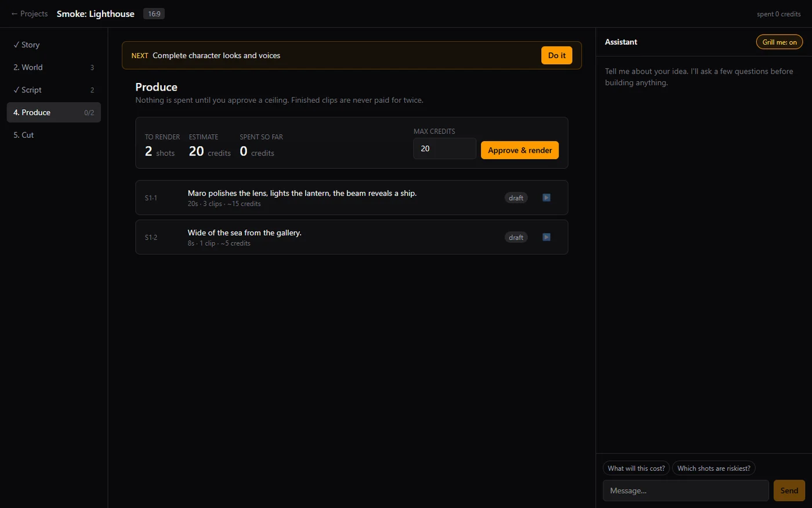Click the ESTIMATE 20 credits value
This screenshot has width=812, height=508.
(x=210, y=152)
